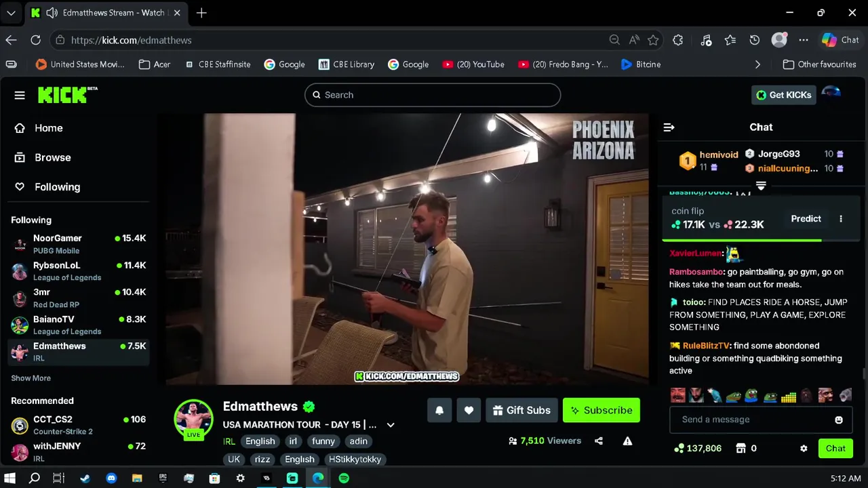Share the stream via the share icon
Screen dimensions: 868x488
pos(599,441)
